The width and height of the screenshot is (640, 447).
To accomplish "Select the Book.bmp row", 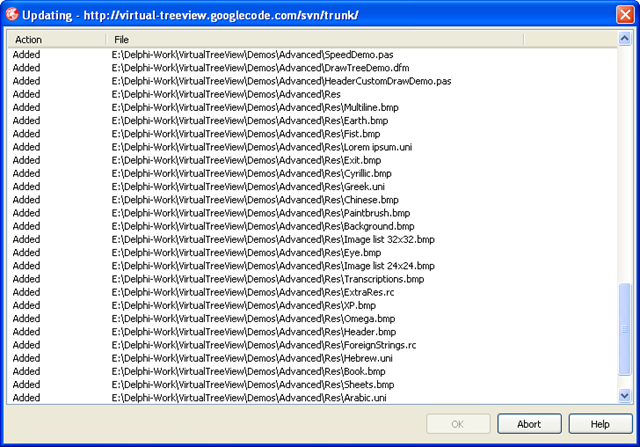I will point(312,371).
